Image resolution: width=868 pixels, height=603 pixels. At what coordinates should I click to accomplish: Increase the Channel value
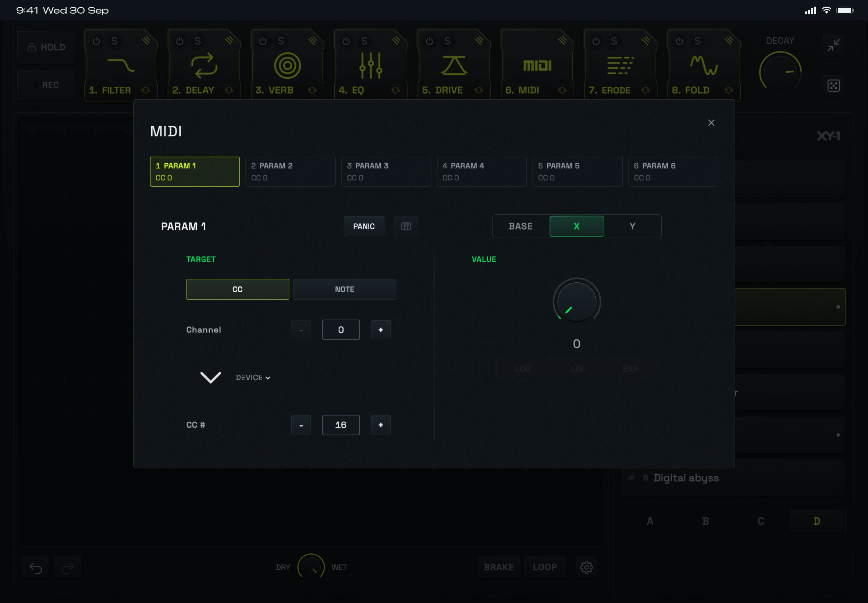click(x=381, y=330)
